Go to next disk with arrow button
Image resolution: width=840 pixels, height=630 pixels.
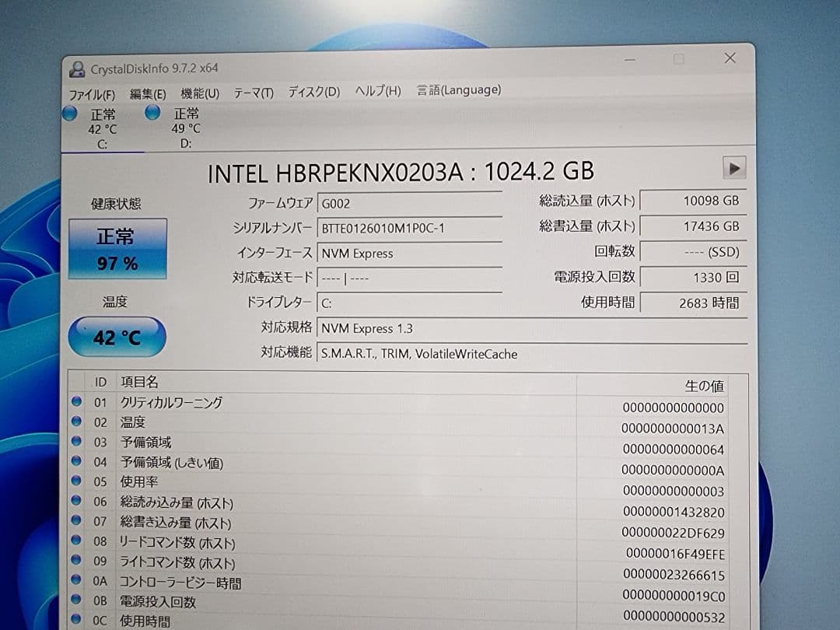click(734, 168)
